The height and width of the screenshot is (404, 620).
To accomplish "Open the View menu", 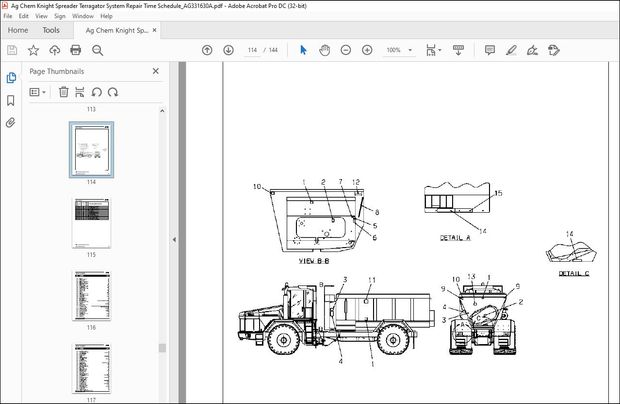I will coord(40,16).
